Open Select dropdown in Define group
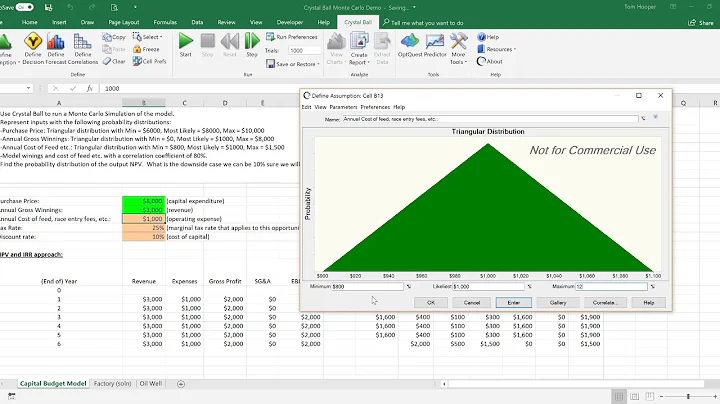 pyautogui.click(x=147, y=37)
